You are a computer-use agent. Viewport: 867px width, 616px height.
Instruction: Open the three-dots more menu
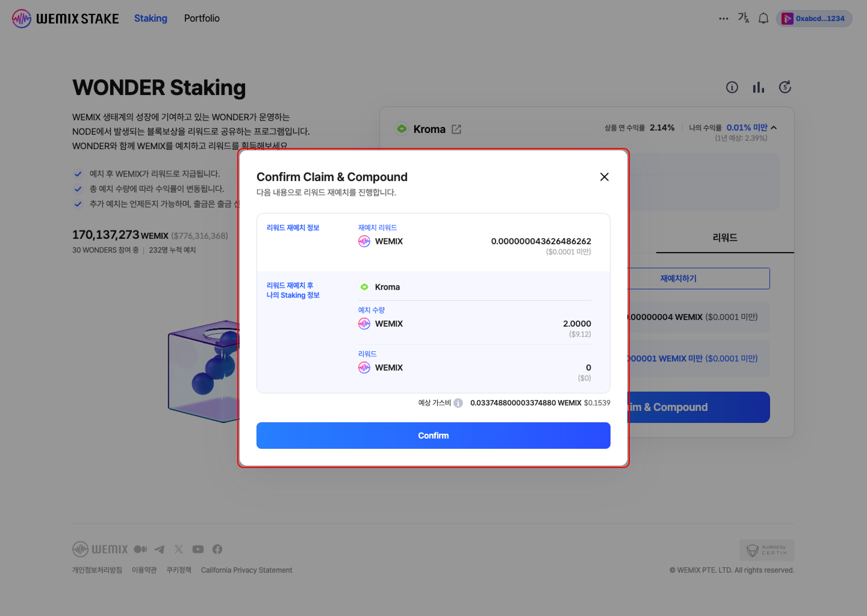coord(723,19)
